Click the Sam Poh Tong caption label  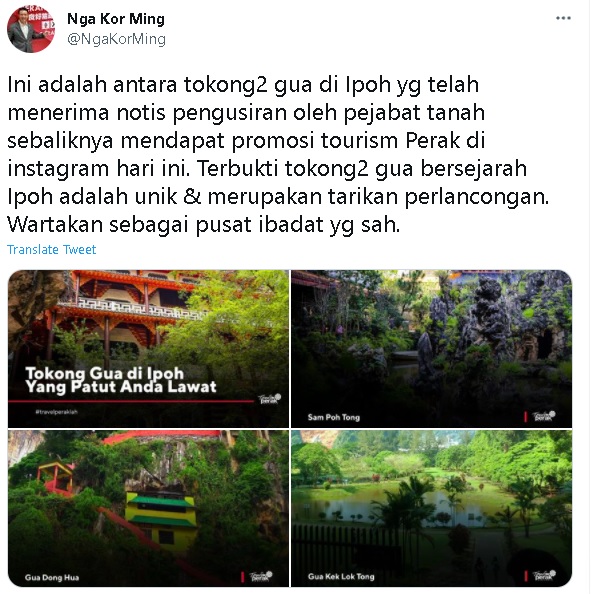click(x=333, y=417)
